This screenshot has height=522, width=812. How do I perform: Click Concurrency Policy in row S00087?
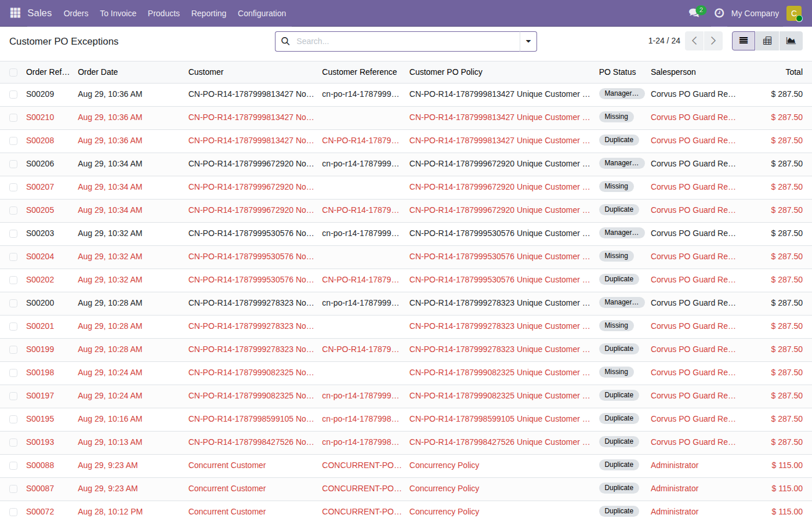[x=444, y=488]
